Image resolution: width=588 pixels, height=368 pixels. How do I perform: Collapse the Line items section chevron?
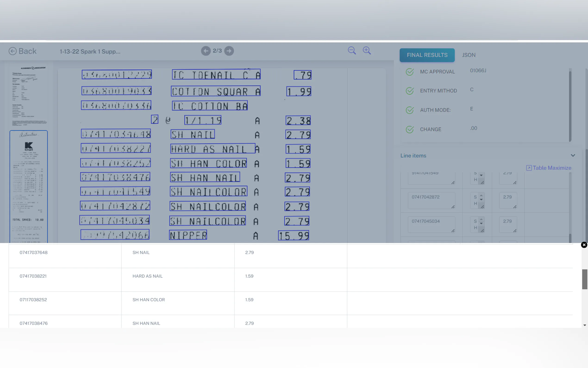573,155
